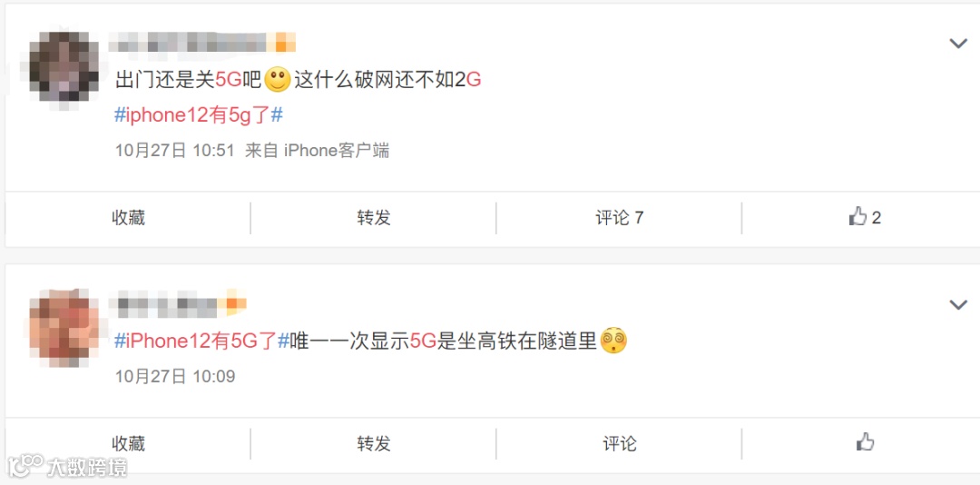This screenshot has width=980, height=485.
Task: Click 收藏 under the second post
Action: click(129, 444)
